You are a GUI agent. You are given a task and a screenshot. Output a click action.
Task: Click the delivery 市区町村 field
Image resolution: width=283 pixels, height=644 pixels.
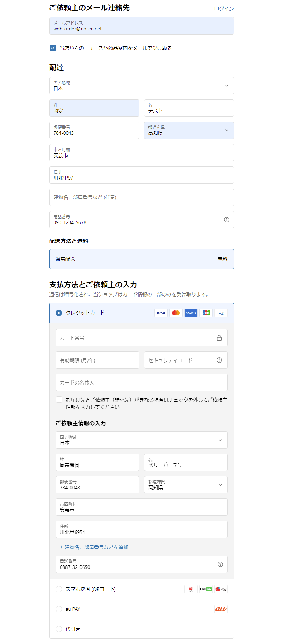click(142, 153)
